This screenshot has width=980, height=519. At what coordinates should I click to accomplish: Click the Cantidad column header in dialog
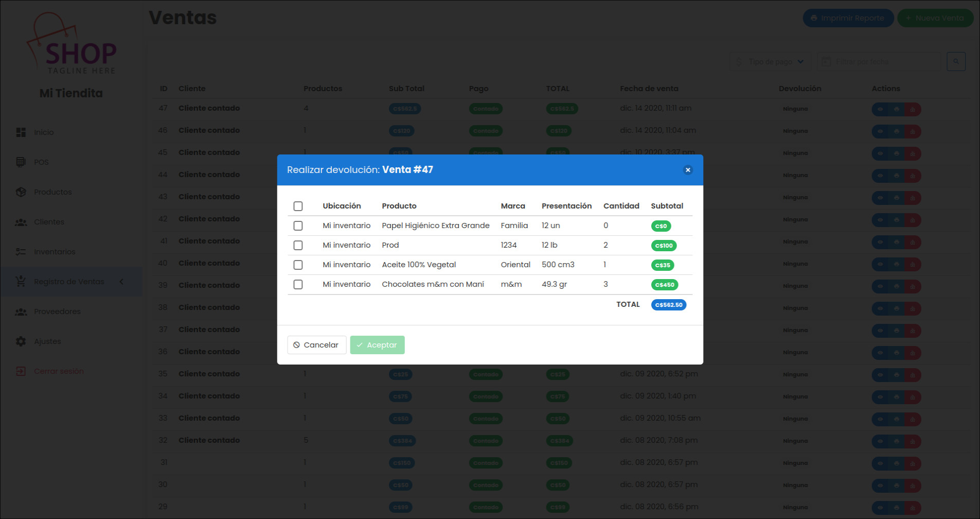pos(621,206)
